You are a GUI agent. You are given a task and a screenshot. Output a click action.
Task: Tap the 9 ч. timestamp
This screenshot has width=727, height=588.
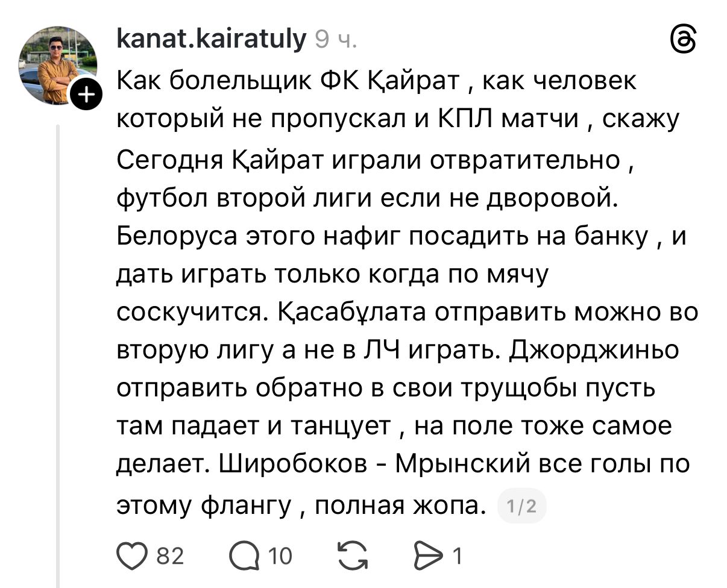click(336, 40)
